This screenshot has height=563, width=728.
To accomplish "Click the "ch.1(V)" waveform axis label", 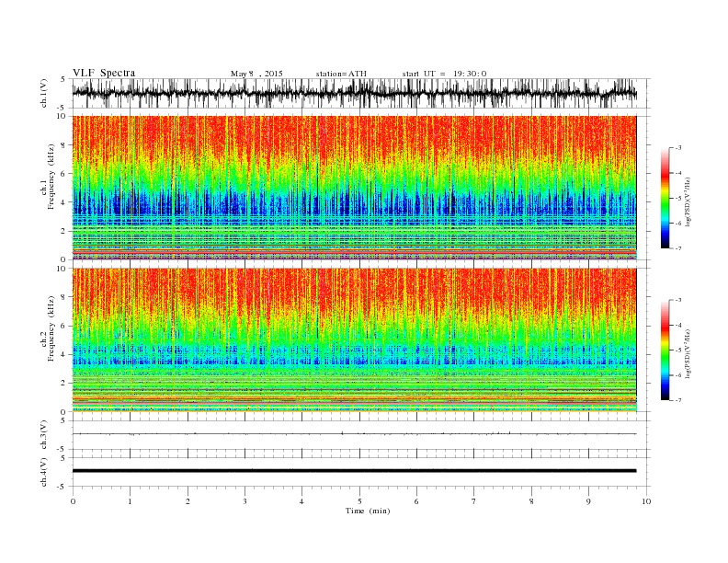I will [44, 93].
